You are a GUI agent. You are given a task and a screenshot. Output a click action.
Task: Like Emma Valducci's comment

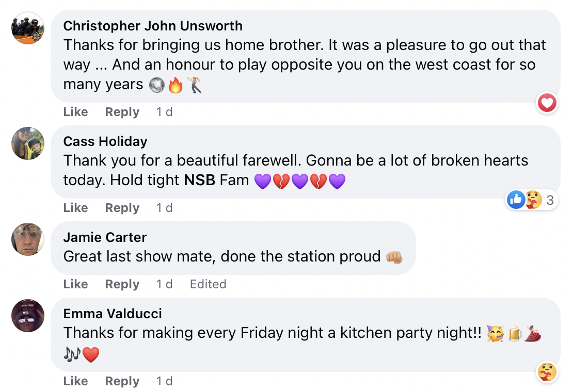(75, 381)
